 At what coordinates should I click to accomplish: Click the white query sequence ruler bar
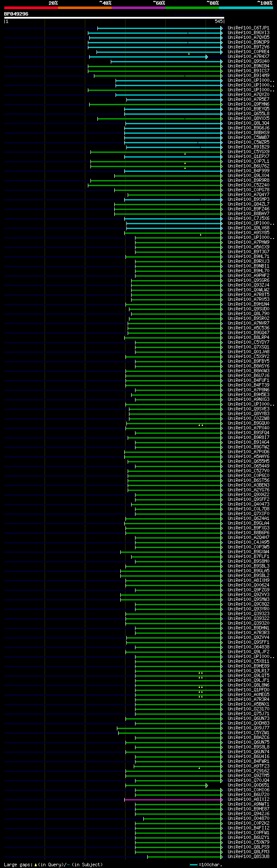point(114,18)
